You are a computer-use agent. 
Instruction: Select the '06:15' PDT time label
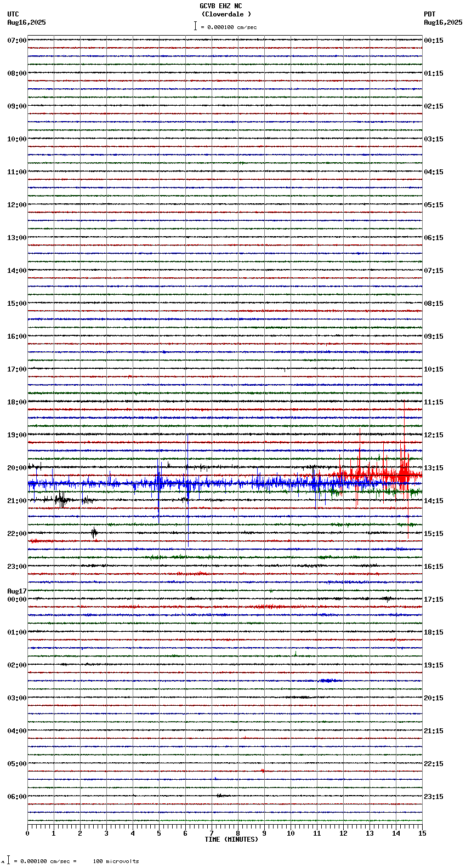coord(434,238)
